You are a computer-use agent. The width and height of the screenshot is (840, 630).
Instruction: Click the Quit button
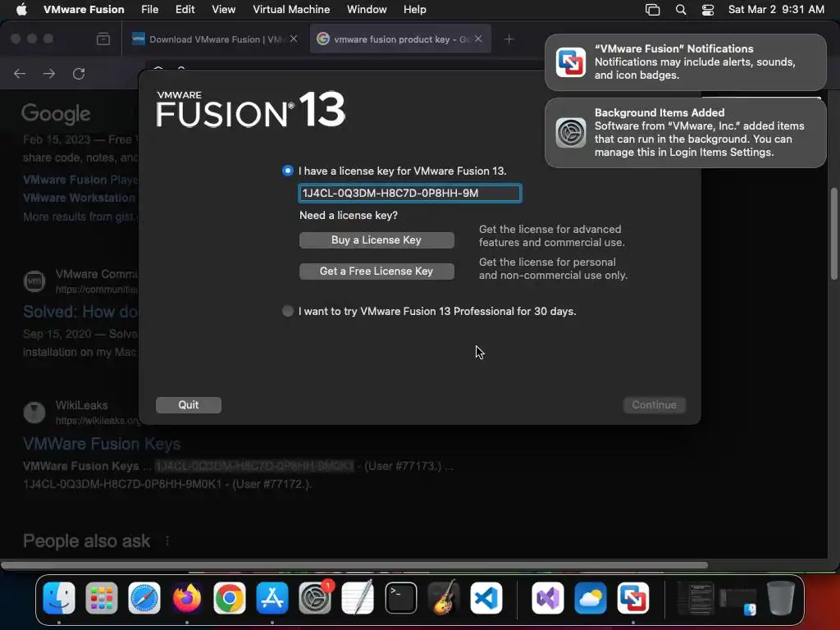tap(189, 405)
